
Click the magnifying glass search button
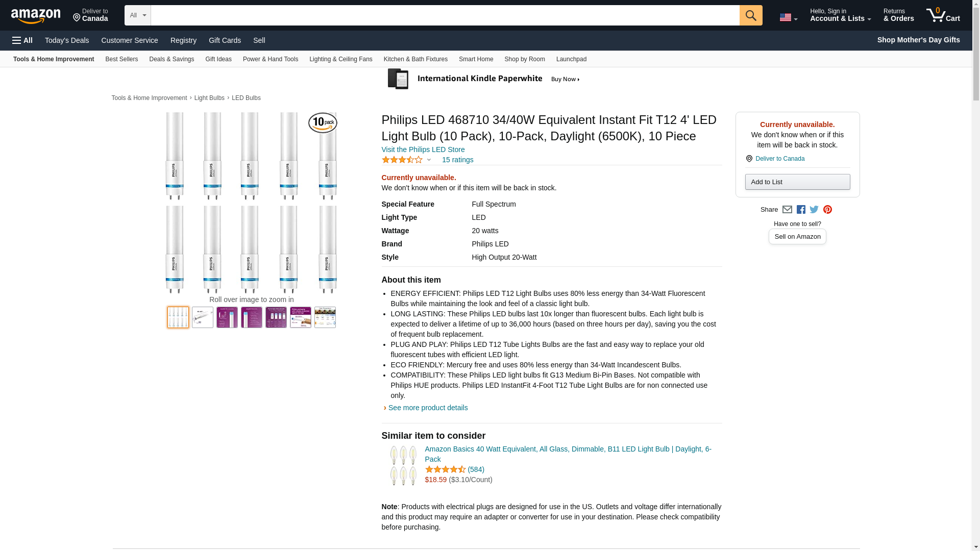pos(750,15)
